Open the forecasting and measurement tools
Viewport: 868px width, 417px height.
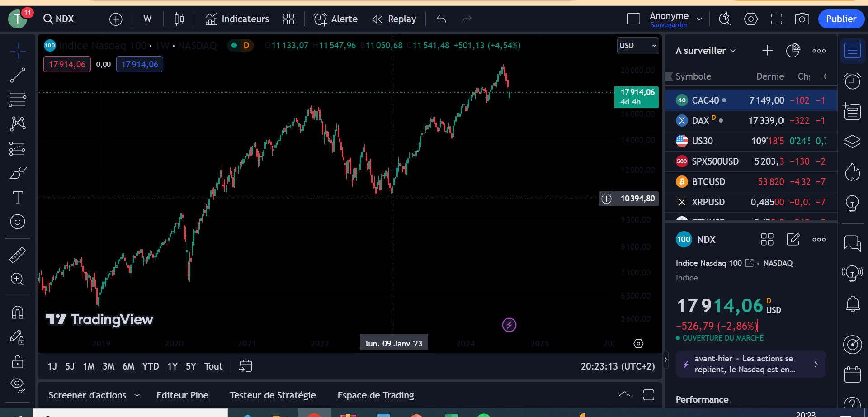pyautogui.click(x=18, y=148)
